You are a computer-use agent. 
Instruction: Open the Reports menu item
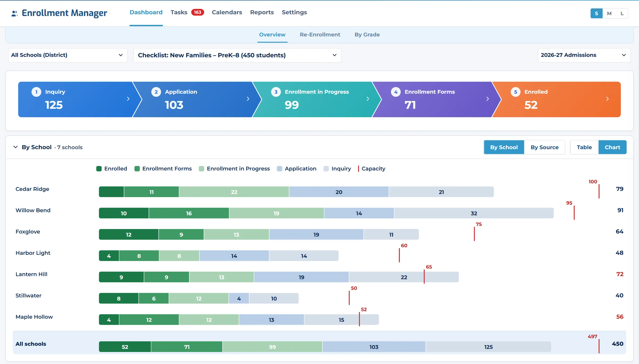tap(262, 13)
